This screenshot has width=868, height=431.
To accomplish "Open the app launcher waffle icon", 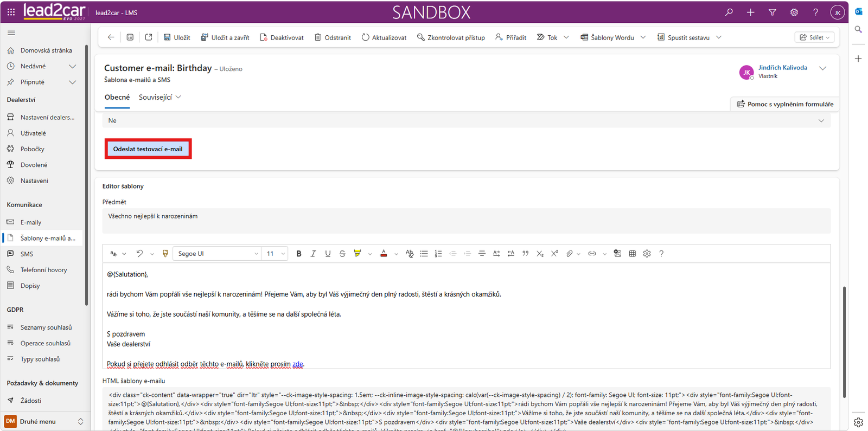I will tap(11, 12).
